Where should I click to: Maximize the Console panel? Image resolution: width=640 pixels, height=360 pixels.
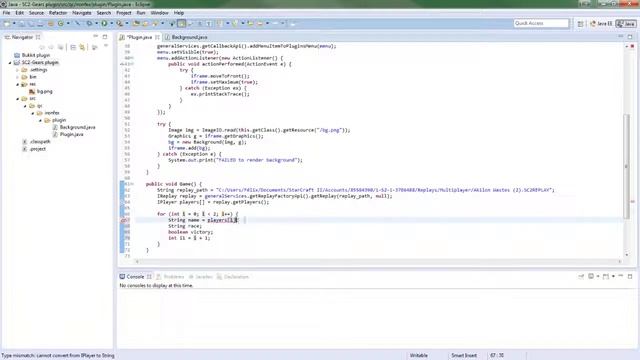(x=630, y=276)
